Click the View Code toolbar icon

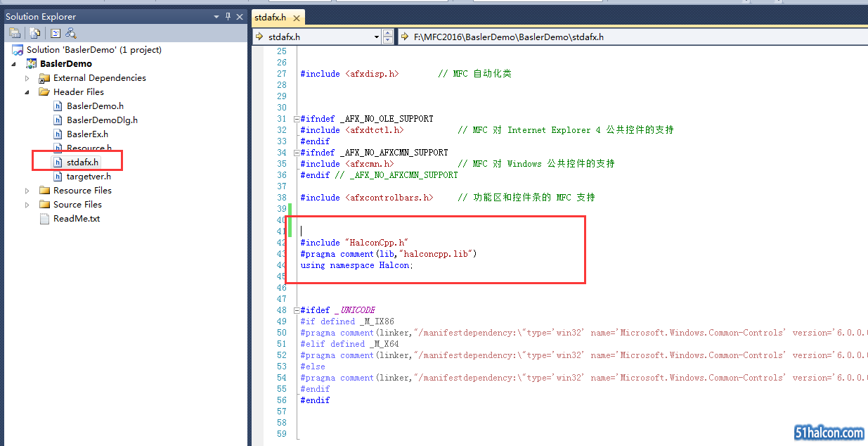(x=56, y=33)
